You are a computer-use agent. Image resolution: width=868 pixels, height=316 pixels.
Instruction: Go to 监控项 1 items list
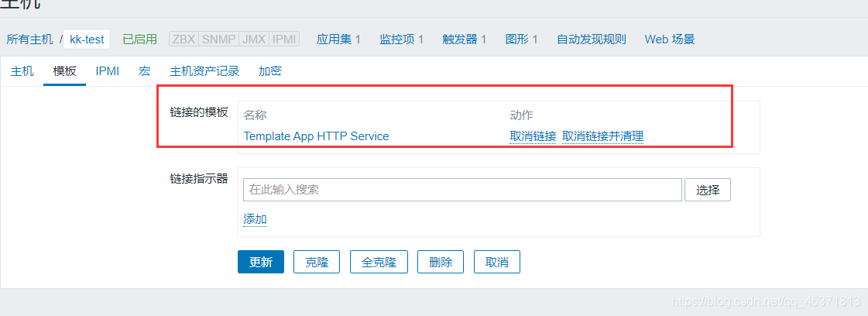pos(401,39)
